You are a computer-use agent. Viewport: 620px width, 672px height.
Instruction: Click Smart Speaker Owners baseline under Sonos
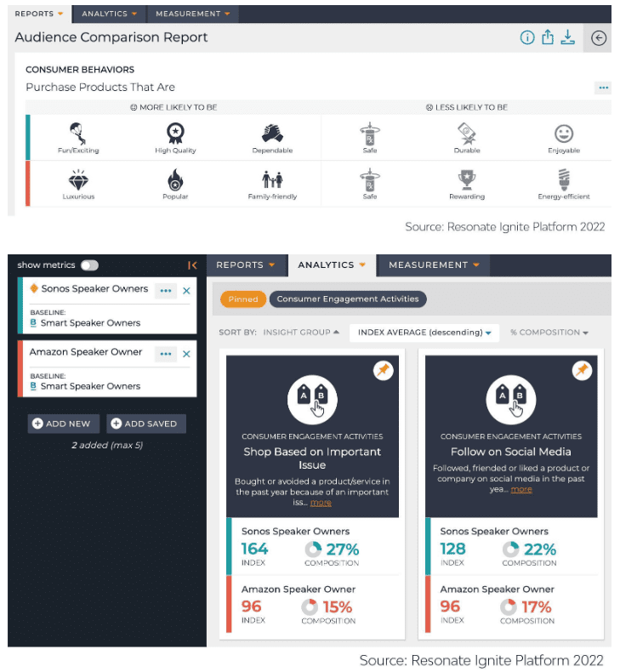tap(90, 323)
